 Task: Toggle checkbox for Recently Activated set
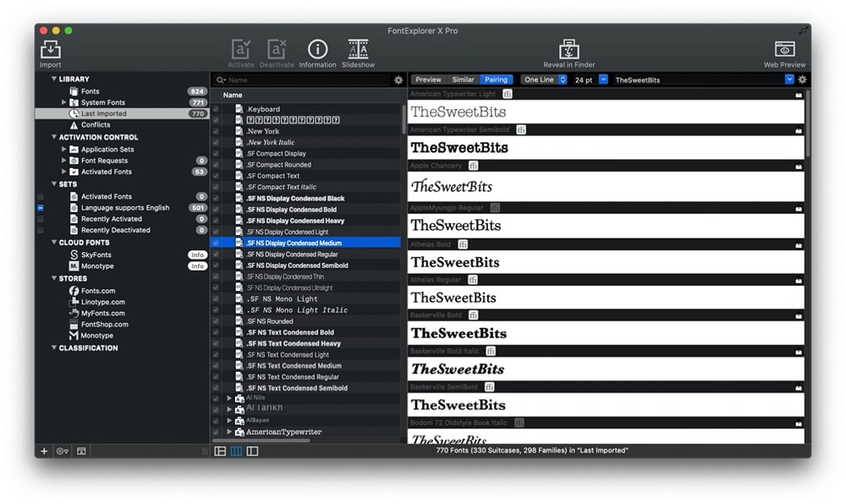coord(41,219)
